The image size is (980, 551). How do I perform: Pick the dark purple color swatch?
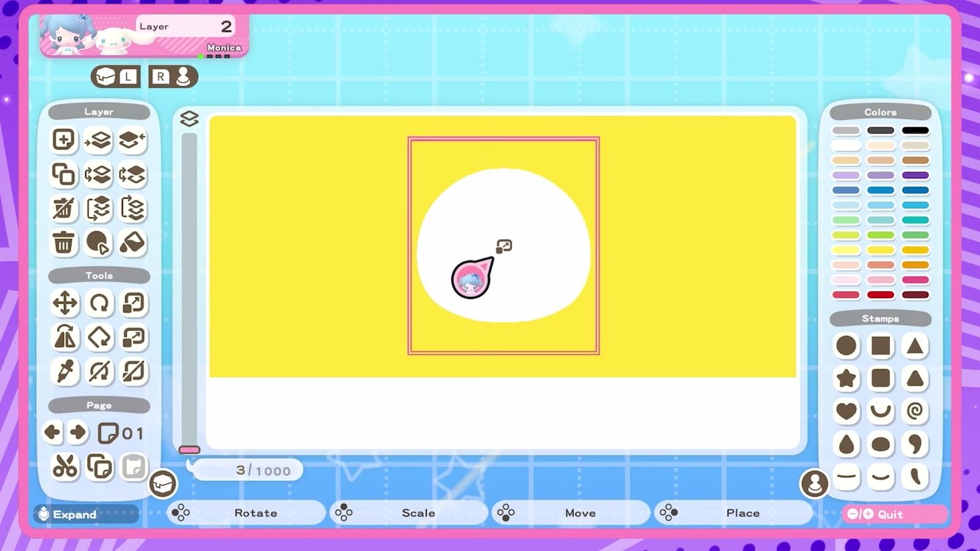[x=916, y=175]
